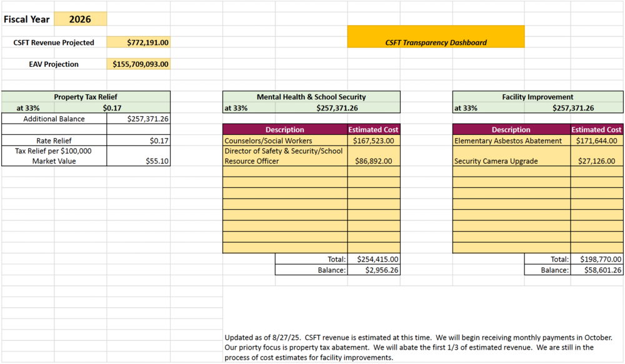
Task: Click the Rate Relief label cell
Action: point(54,140)
